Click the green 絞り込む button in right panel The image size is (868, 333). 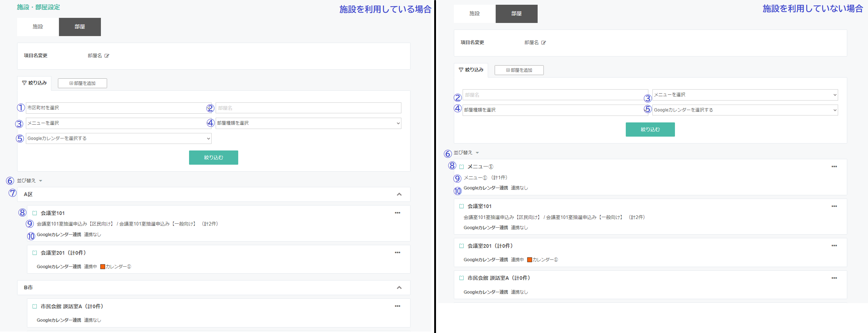[x=650, y=129]
